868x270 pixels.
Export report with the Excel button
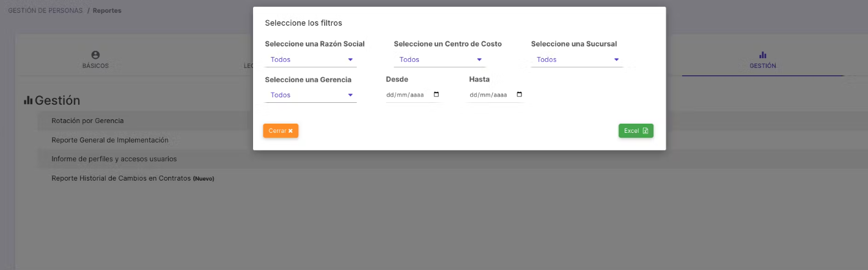click(x=636, y=131)
